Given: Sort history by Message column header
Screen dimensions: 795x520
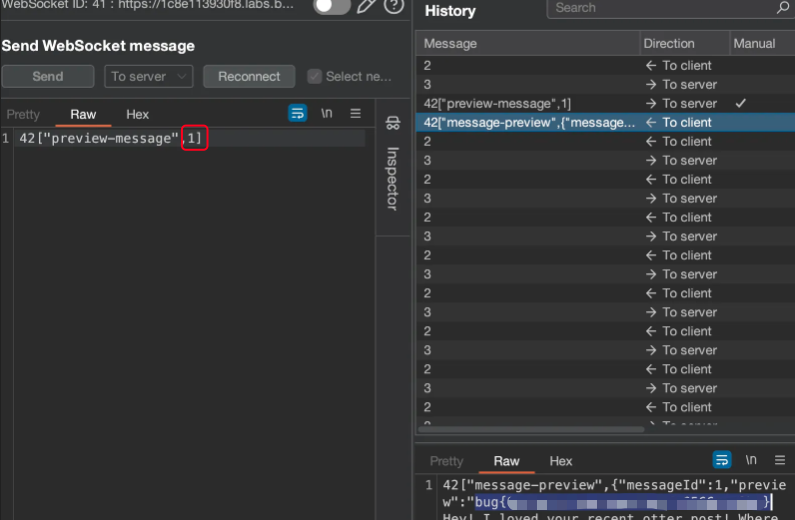Looking at the screenshot, I should 450,43.
